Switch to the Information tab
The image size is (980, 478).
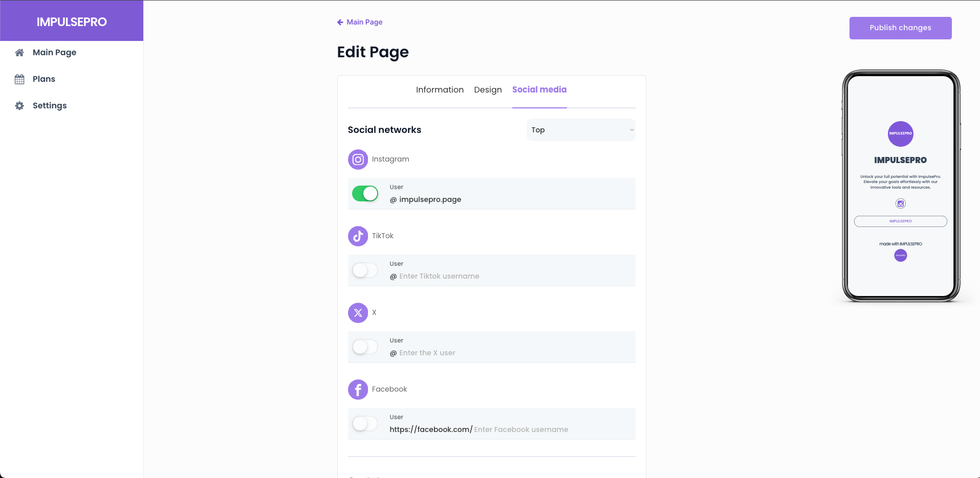point(440,90)
